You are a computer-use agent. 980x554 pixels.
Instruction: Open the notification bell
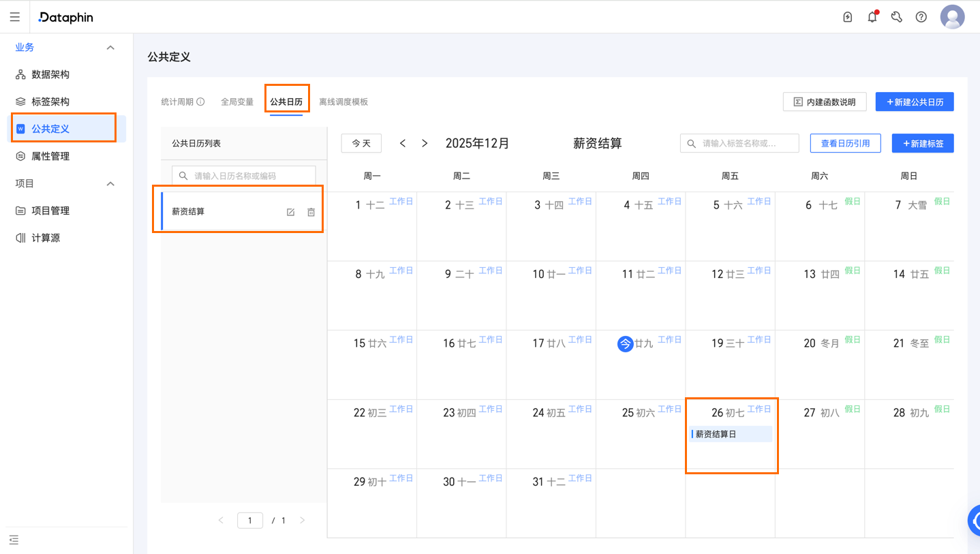[872, 17]
